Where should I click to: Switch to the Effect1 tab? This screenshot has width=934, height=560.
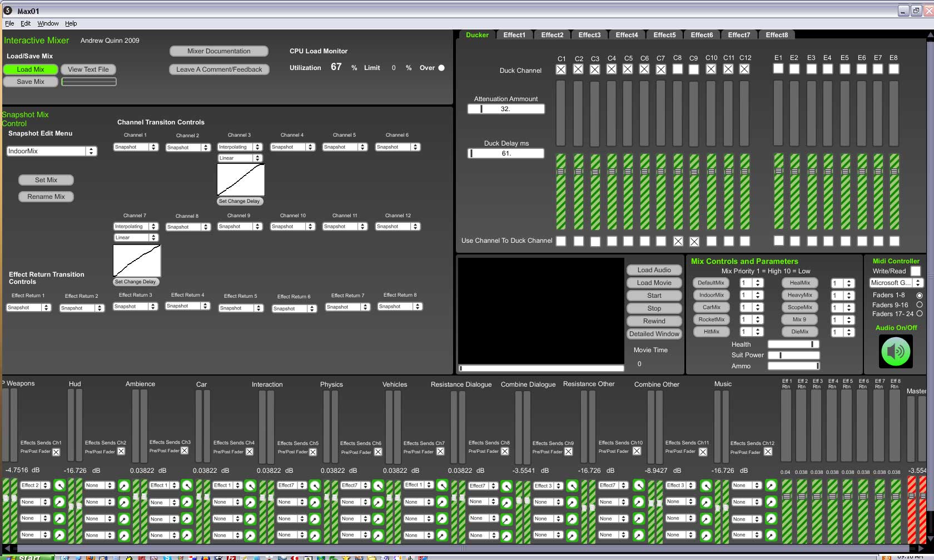pyautogui.click(x=514, y=35)
